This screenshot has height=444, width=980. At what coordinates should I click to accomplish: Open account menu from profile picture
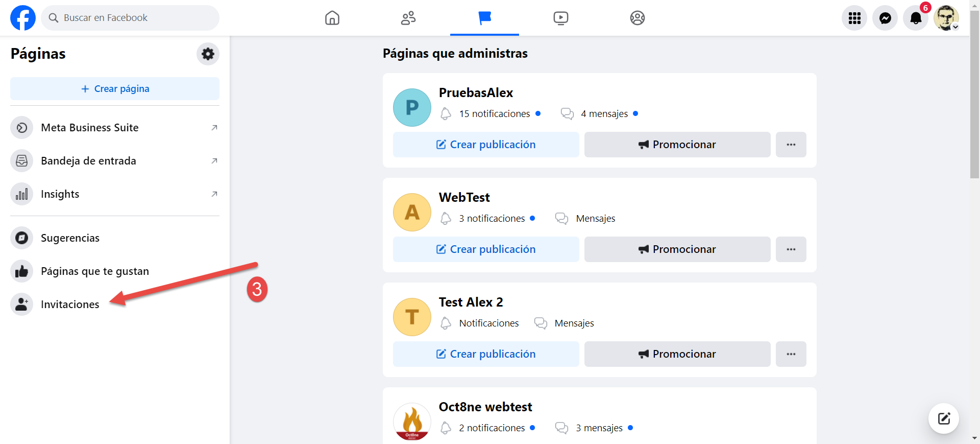946,18
